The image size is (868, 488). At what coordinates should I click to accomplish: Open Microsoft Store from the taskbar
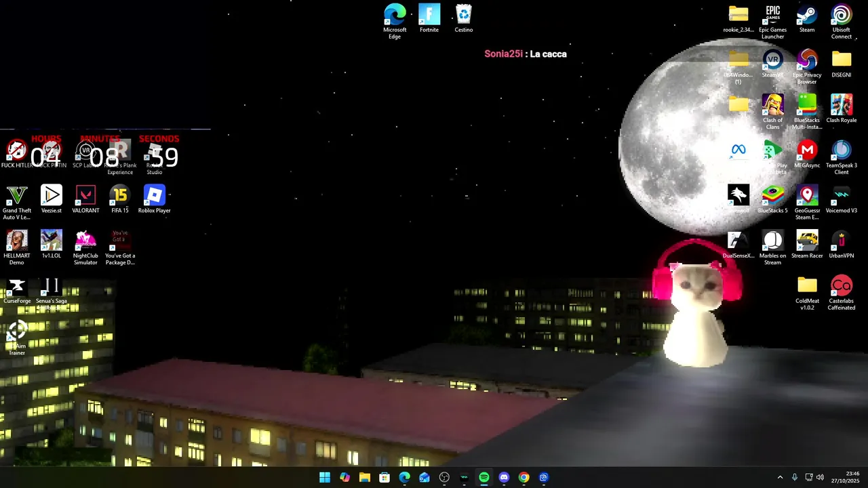384,477
